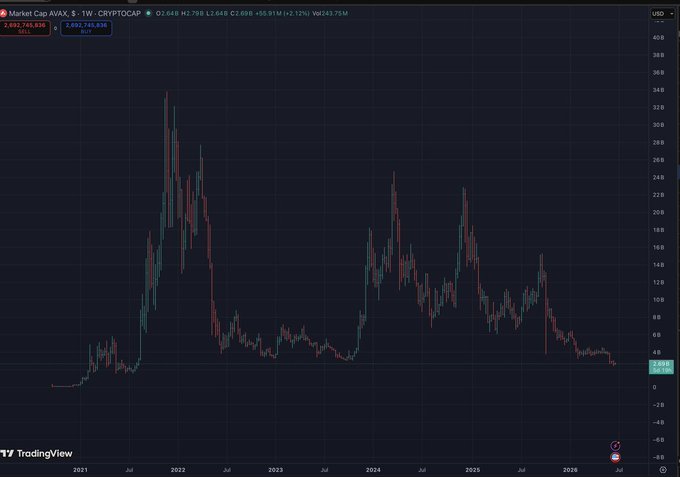Click the high value H2.79B
The image size is (680, 477).
(x=192, y=13)
